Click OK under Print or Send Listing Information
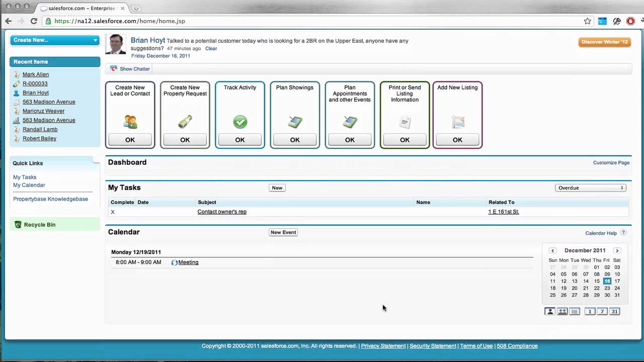This screenshot has width=644, height=362. 405,140
